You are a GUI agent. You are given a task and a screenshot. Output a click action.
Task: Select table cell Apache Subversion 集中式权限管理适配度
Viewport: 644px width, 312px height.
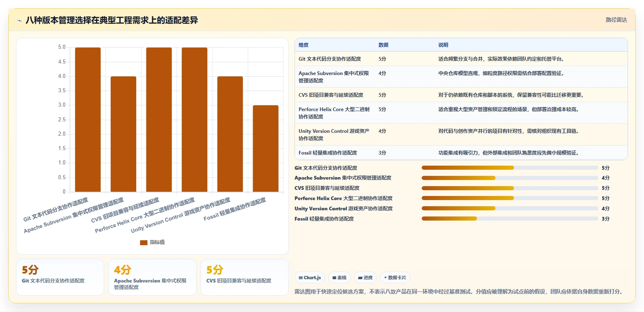(x=334, y=77)
